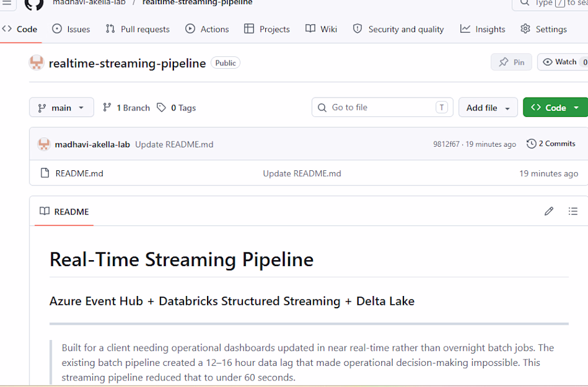Click the Go to file search field
This screenshot has height=387, width=588.
click(382, 107)
